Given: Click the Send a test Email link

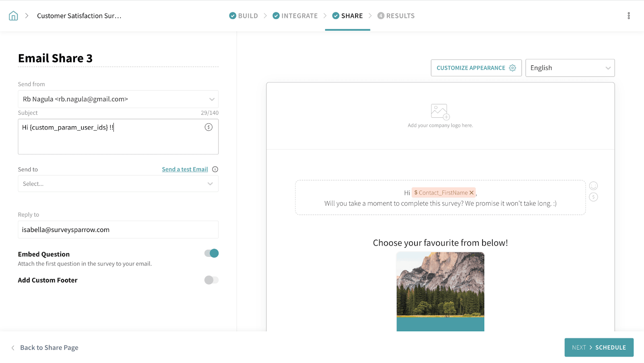Looking at the screenshot, I should click(x=185, y=169).
